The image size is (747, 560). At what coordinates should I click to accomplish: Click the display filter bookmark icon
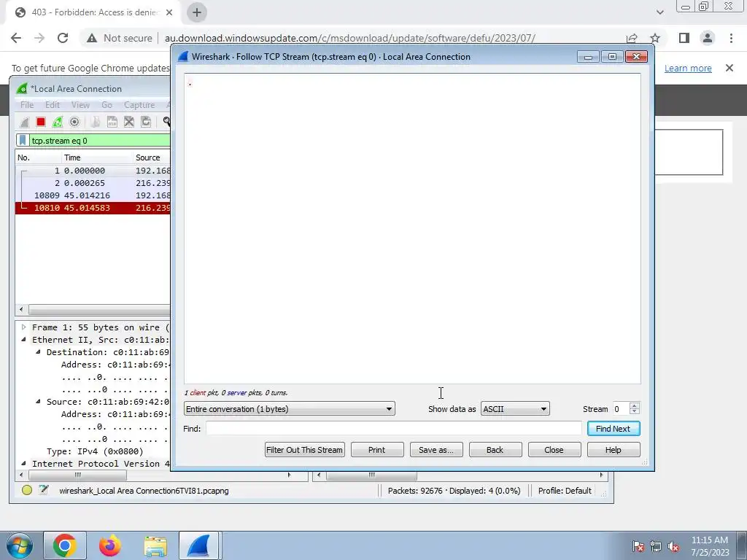pos(23,141)
